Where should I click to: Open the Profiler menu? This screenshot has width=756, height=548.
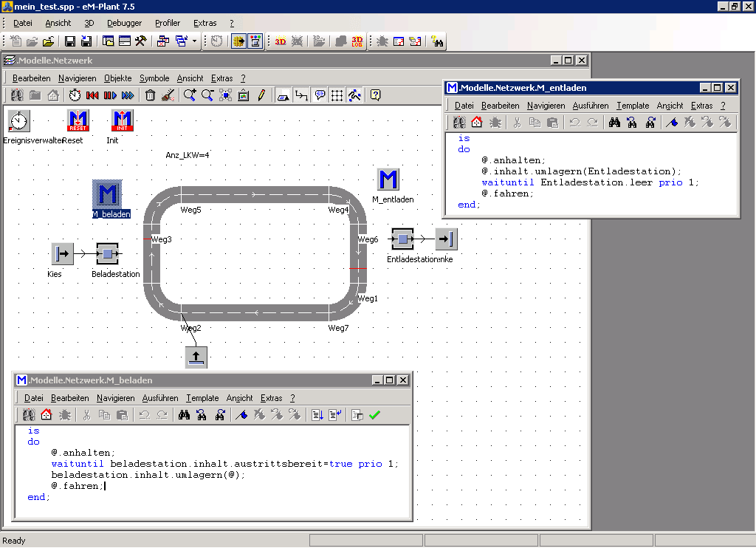[x=168, y=23]
